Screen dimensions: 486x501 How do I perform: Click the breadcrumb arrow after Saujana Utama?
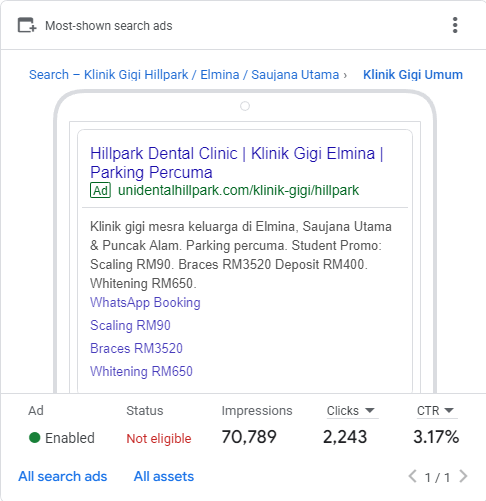pyautogui.click(x=345, y=75)
